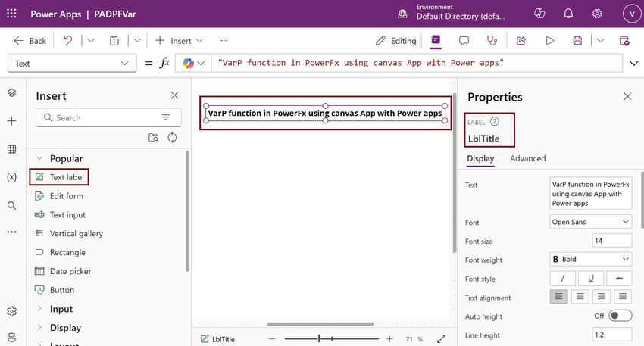Open the Undo history dropdown arrow
The height and width of the screenshot is (346, 644).
click(x=91, y=40)
